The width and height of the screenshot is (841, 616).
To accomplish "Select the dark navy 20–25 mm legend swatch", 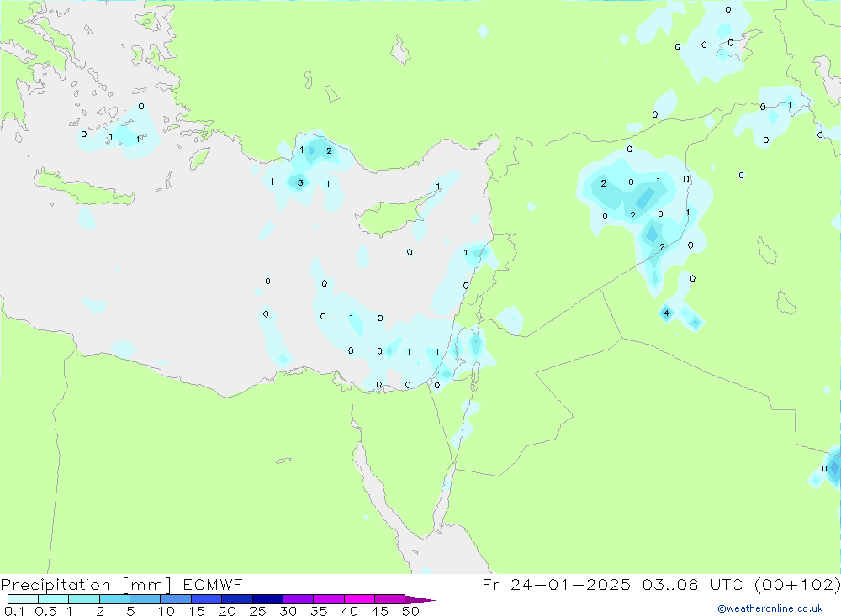I will [x=237, y=599].
